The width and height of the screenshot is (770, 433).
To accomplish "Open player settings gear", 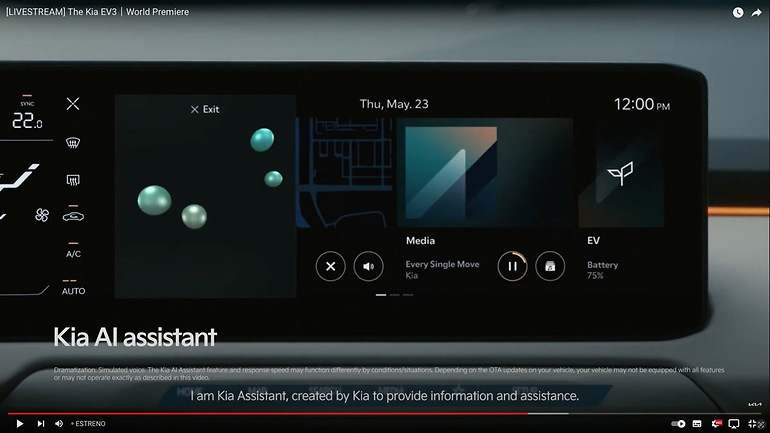I will pyautogui.click(x=716, y=423).
